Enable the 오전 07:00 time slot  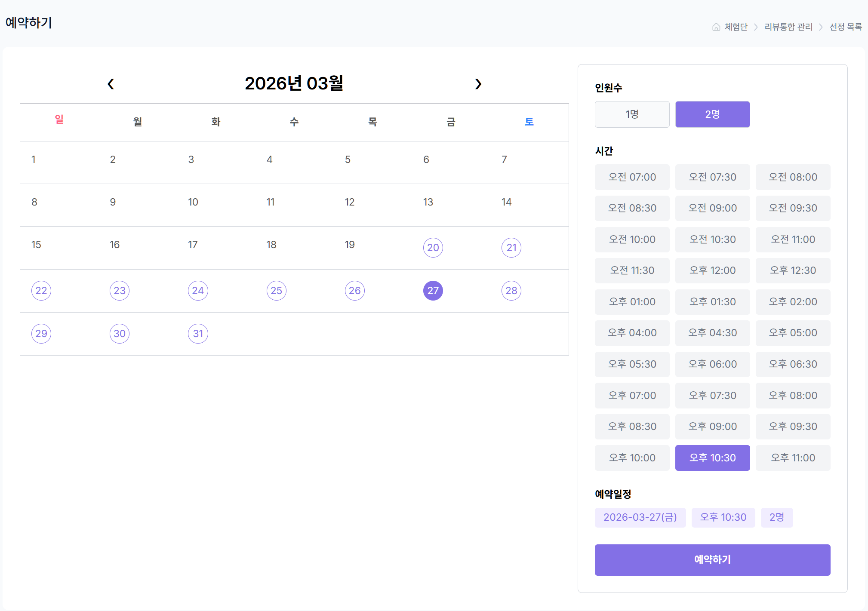point(632,177)
